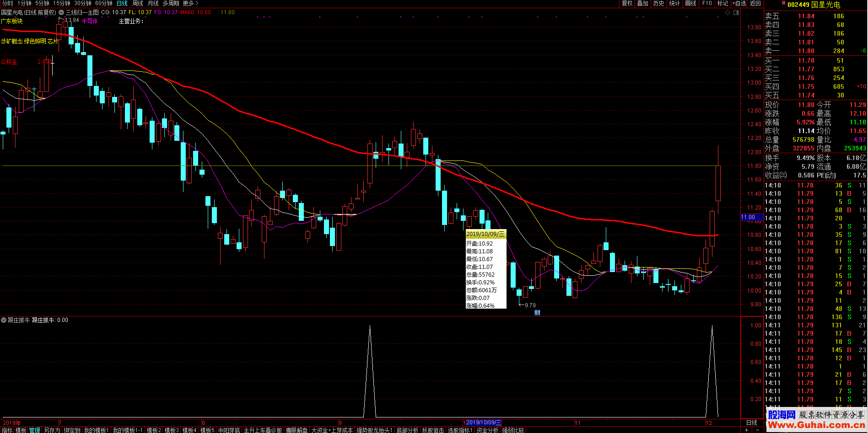Select 妖股狙击 template

point(433,430)
